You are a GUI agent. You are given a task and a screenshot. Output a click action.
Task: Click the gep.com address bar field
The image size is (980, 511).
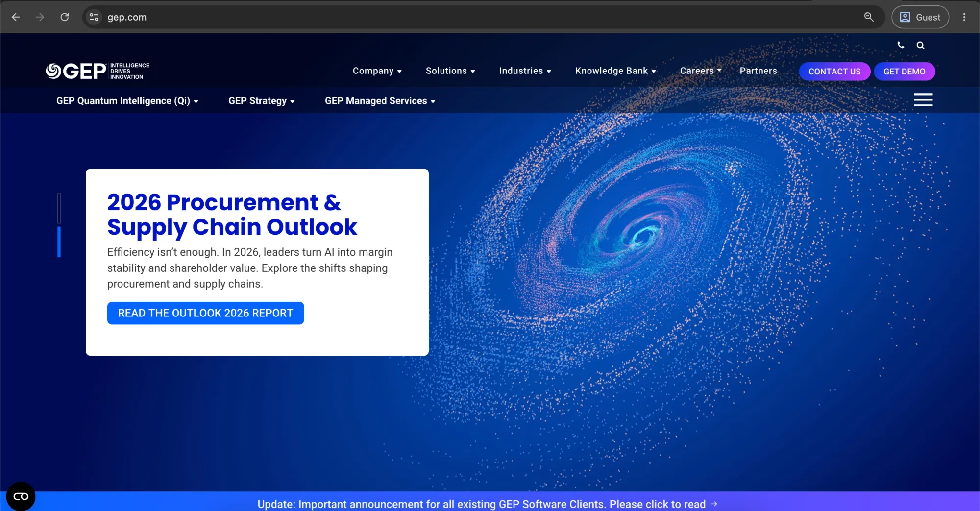point(483,17)
